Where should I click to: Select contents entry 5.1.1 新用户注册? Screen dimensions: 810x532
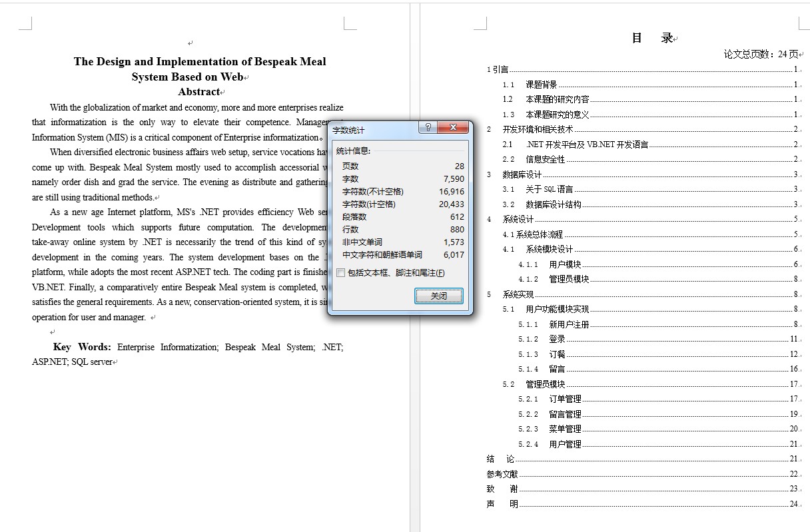tap(658, 324)
